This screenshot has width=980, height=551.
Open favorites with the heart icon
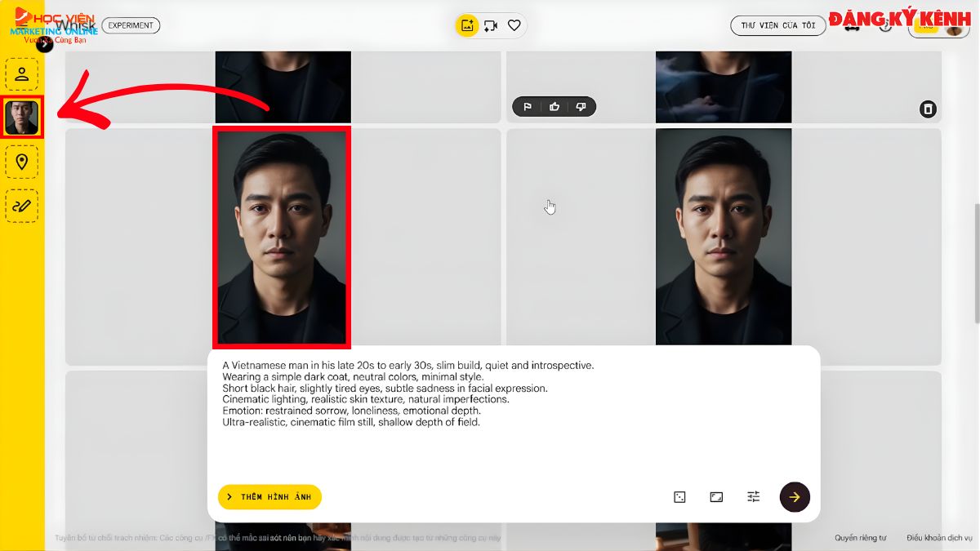pos(514,25)
